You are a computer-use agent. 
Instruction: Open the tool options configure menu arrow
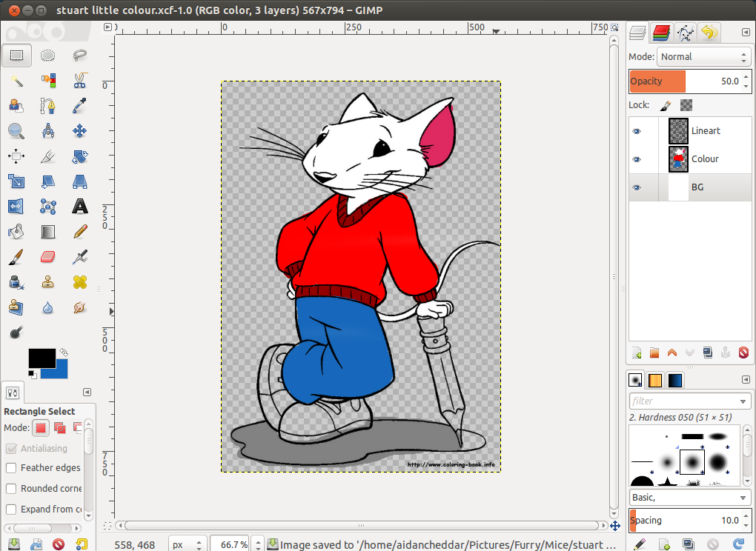tap(87, 392)
